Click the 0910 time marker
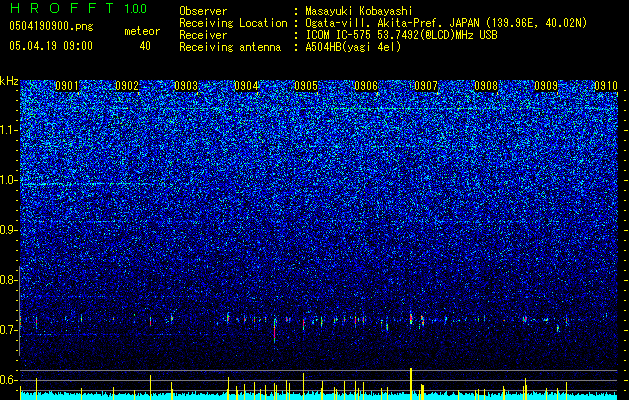Image resolution: width=629 pixels, height=400 pixels. [606, 86]
